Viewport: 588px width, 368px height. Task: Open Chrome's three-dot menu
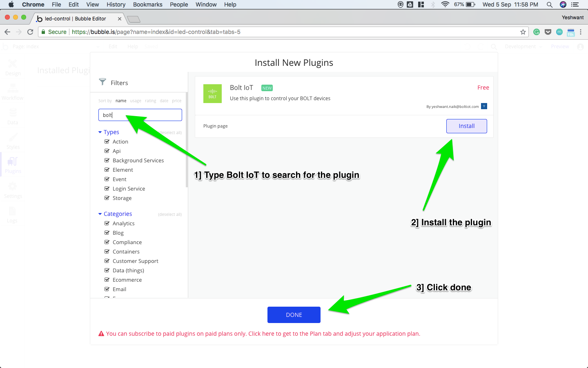[x=581, y=32]
